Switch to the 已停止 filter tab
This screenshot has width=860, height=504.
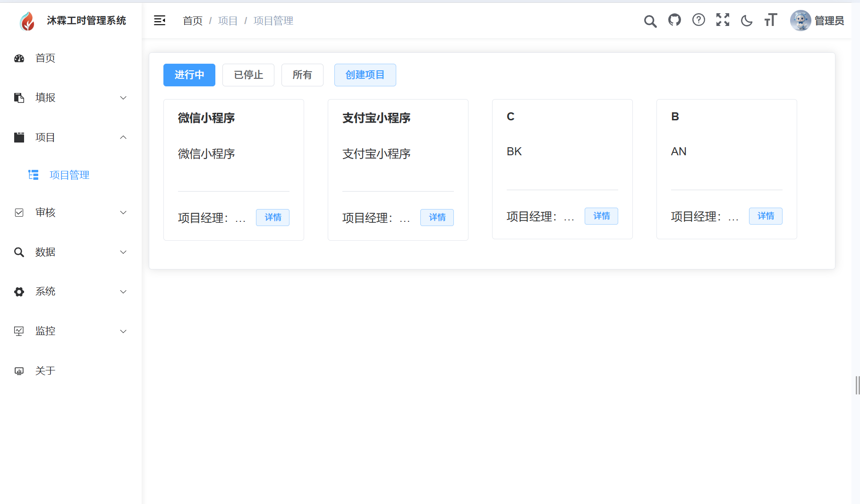248,75
